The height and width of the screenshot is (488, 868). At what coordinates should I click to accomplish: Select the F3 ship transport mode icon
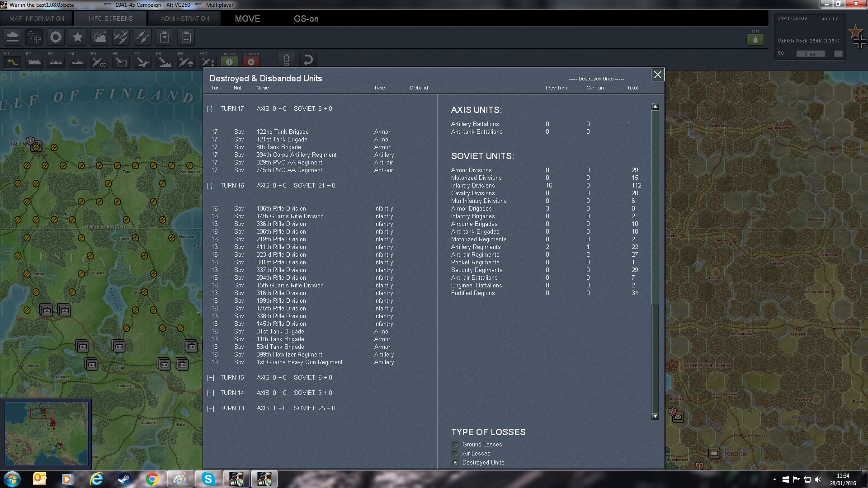[56, 62]
